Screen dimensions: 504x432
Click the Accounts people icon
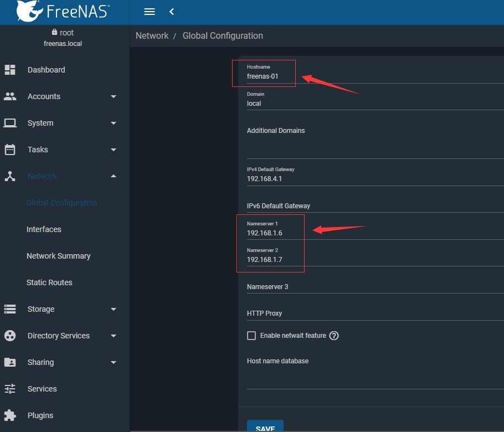(x=10, y=96)
